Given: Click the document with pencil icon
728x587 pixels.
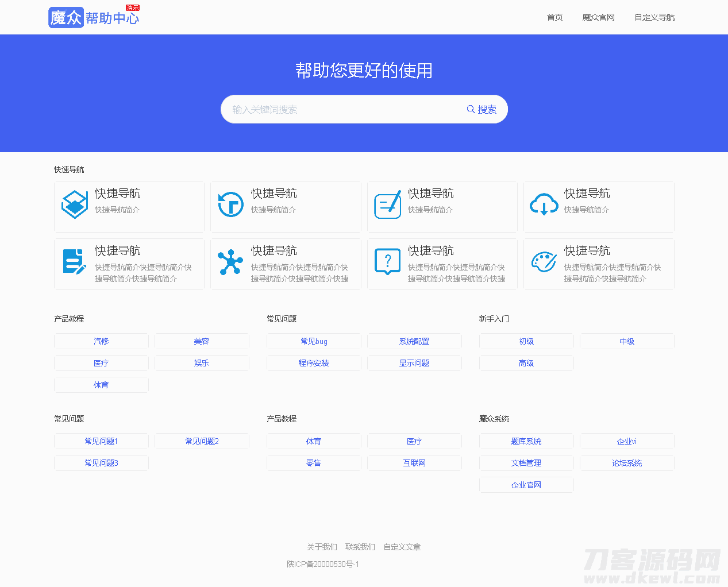Looking at the screenshot, I should [x=75, y=262].
